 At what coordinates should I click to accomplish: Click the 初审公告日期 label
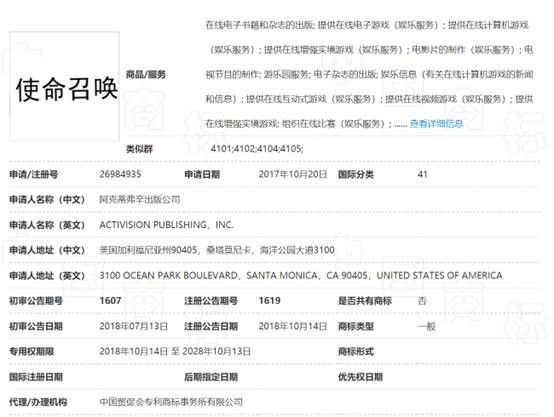[36, 326]
